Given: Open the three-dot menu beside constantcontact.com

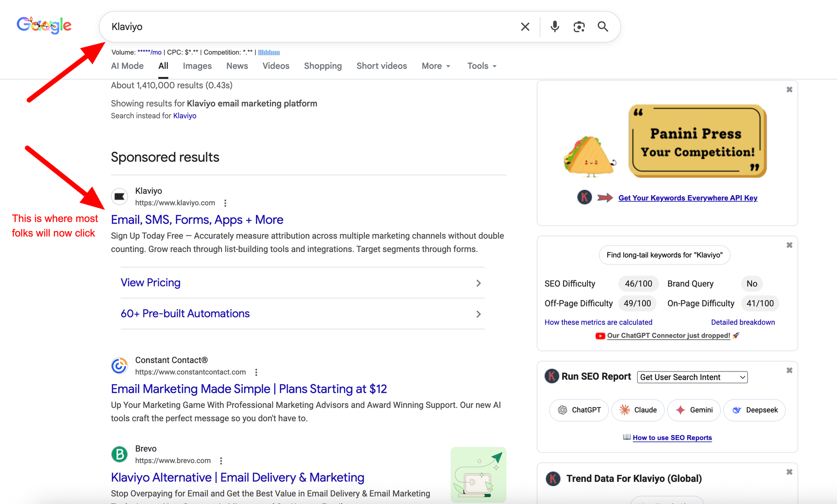Looking at the screenshot, I should 256,372.
